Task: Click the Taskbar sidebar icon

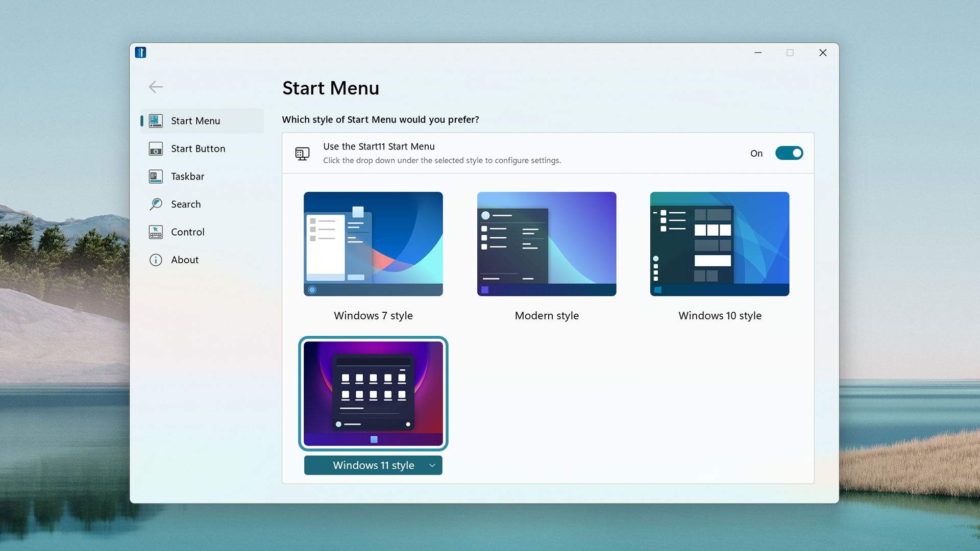Action: 156,176
